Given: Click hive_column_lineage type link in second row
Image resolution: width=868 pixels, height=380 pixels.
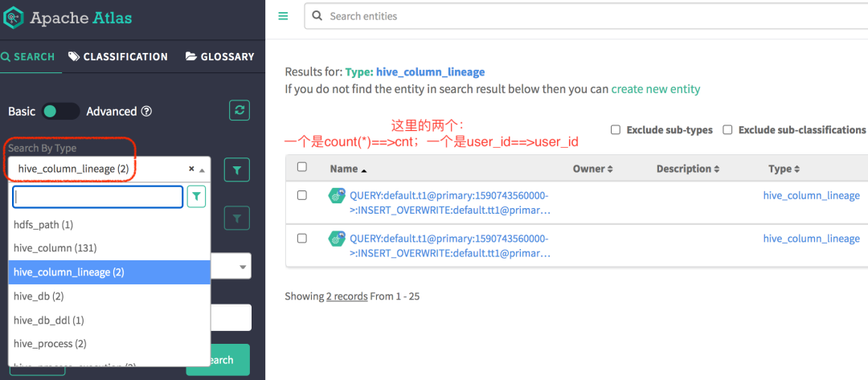Looking at the screenshot, I should point(811,239).
